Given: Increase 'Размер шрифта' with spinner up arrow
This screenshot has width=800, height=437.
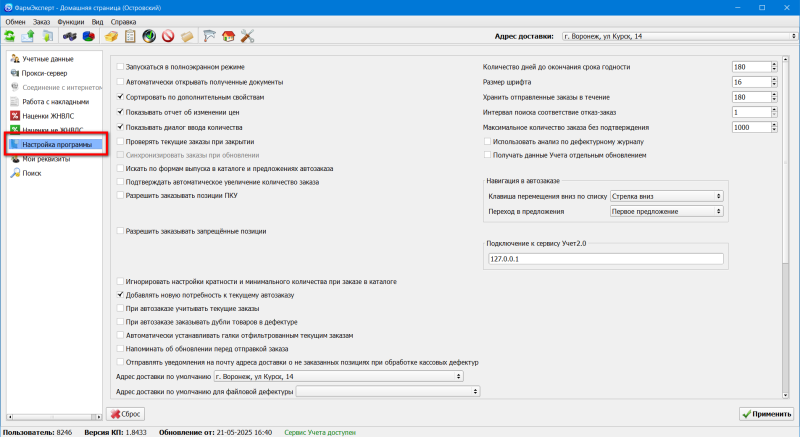Looking at the screenshot, I should tap(774, 79).
